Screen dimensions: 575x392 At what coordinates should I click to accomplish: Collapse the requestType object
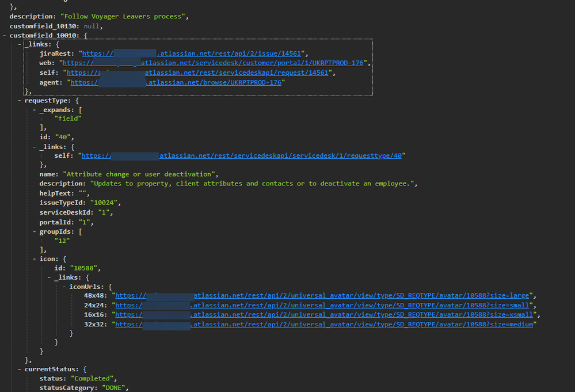(19, 101)
